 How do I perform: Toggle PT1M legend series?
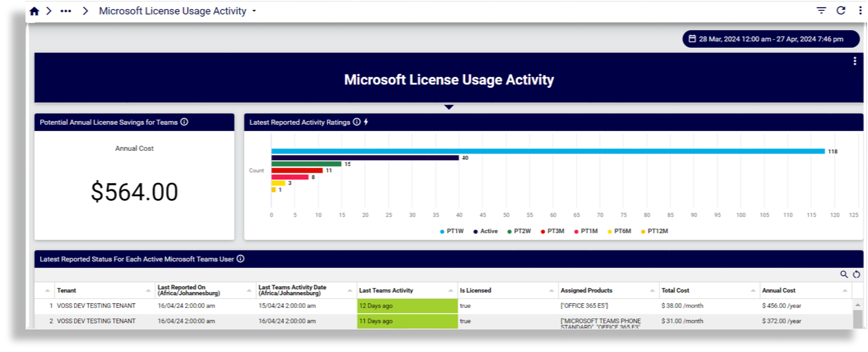(586, 231)
